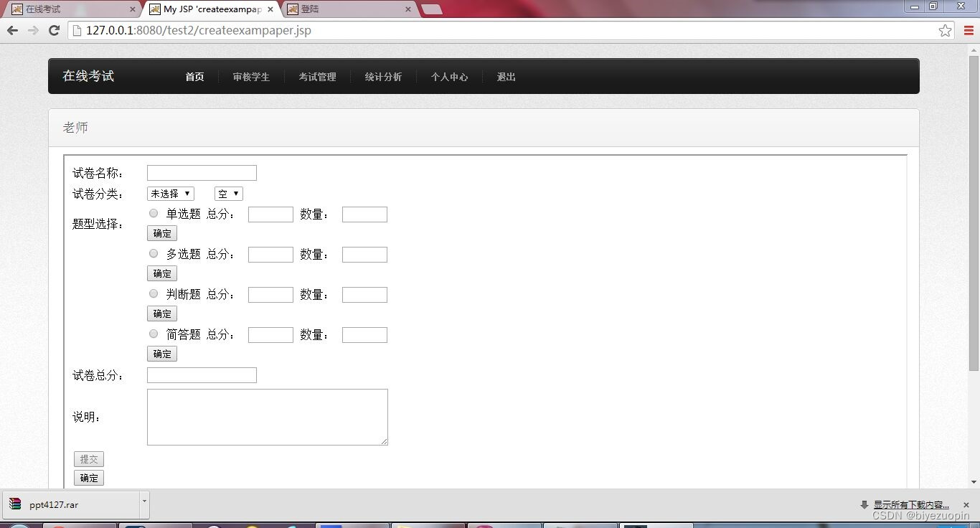This screenshot has width=980, height=528.
Task: Click inside the 试卷名称 input field
Action: pyautogui.click(x=201, y=172)
